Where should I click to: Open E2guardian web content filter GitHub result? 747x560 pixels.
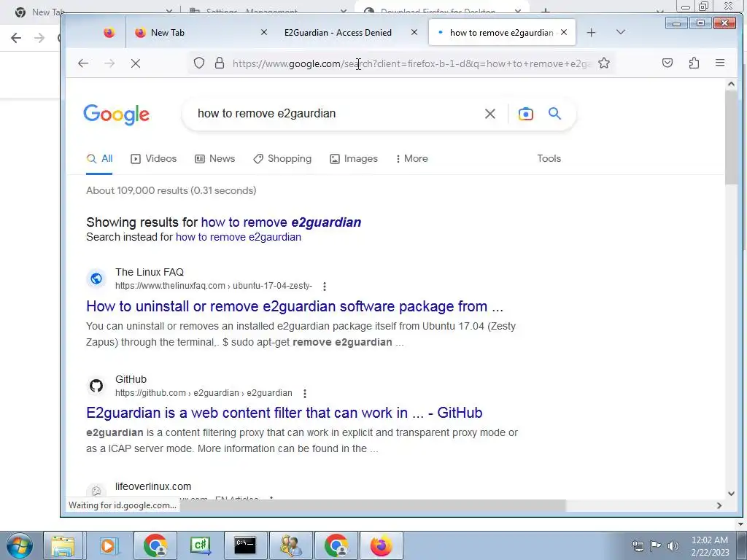click(285, 413)
